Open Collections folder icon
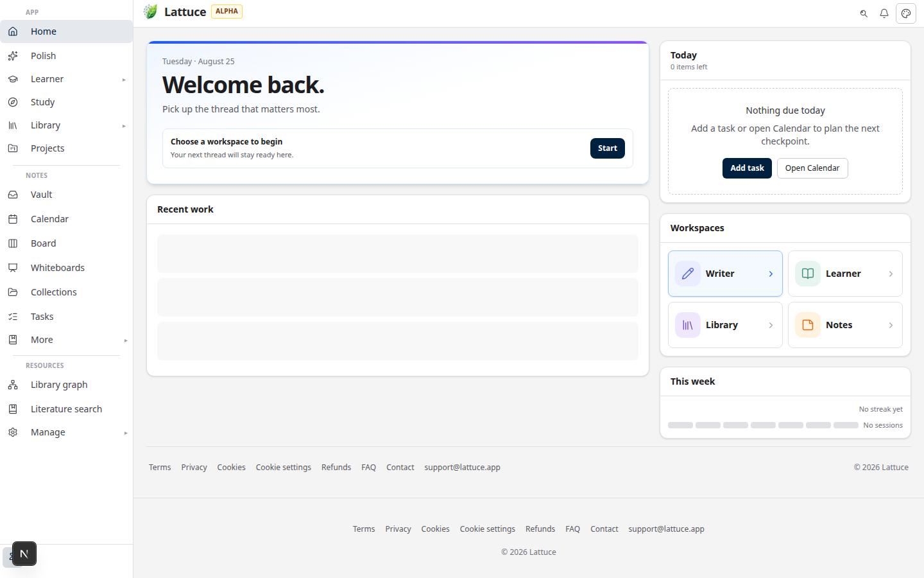Screen dimensions: 924x578 coord(13,292)
